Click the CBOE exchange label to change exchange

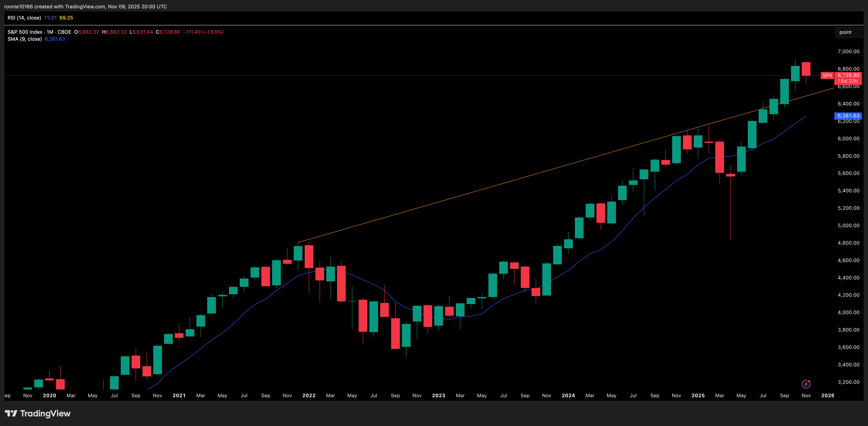(x=64, y=32)
